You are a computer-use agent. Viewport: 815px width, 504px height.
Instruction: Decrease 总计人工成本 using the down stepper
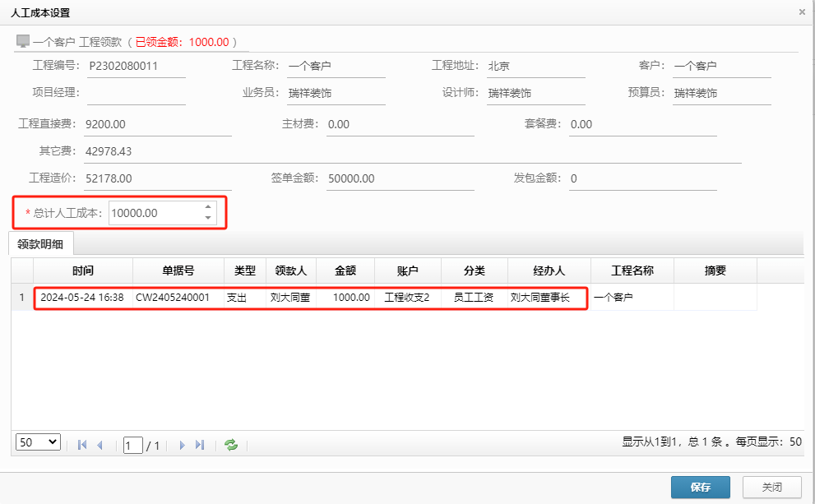point(207,216)
